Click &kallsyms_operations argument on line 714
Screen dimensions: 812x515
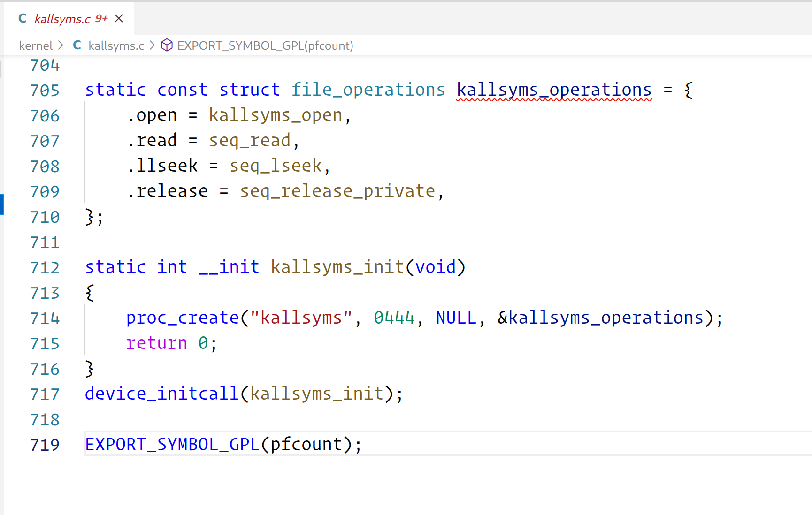[x=601, y=318]
